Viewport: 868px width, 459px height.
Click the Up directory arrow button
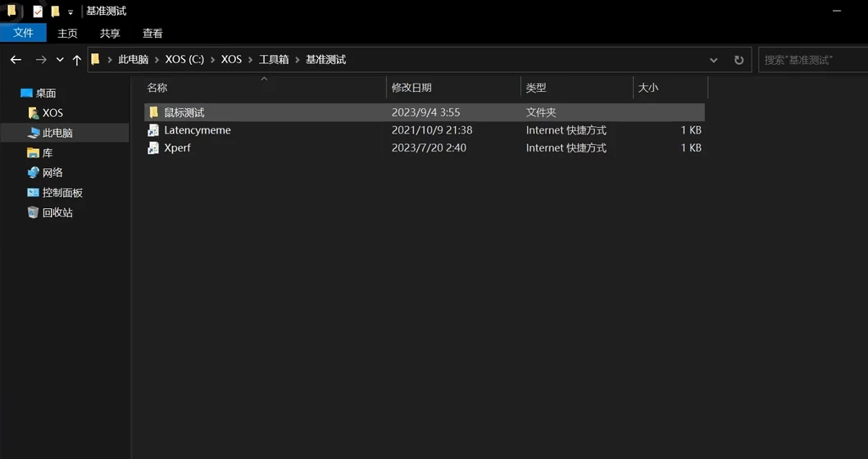tap(77, 60)
